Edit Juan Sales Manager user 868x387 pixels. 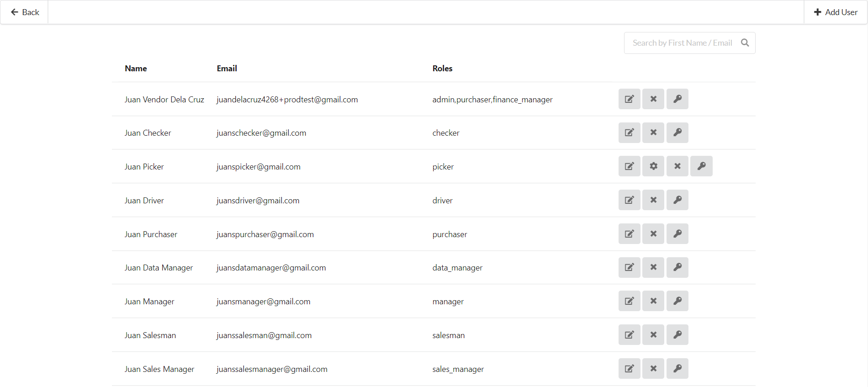point(629,369)
